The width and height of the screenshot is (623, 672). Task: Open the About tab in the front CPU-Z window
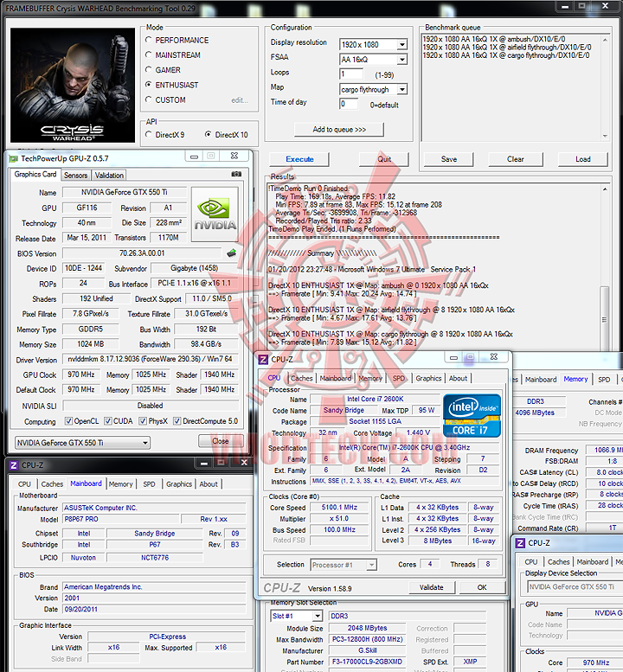coord(458,379)
